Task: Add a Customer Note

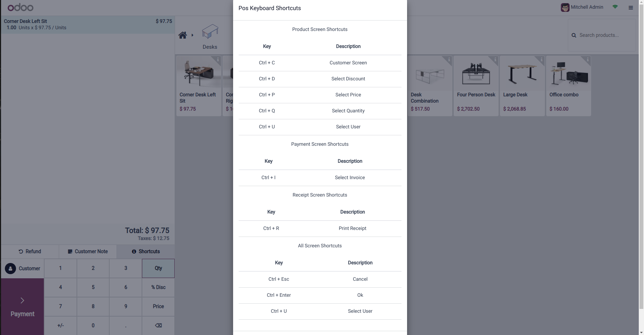Action: click(88, 252)
